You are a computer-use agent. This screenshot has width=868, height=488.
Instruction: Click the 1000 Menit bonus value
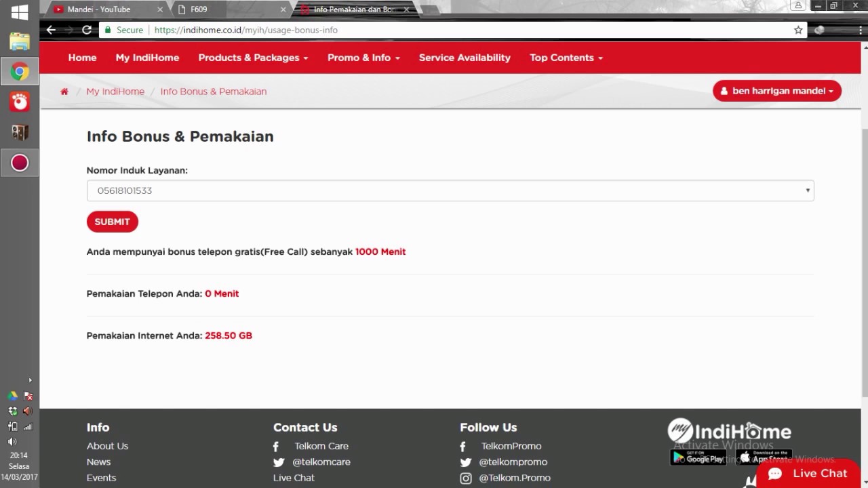[380, 251]
